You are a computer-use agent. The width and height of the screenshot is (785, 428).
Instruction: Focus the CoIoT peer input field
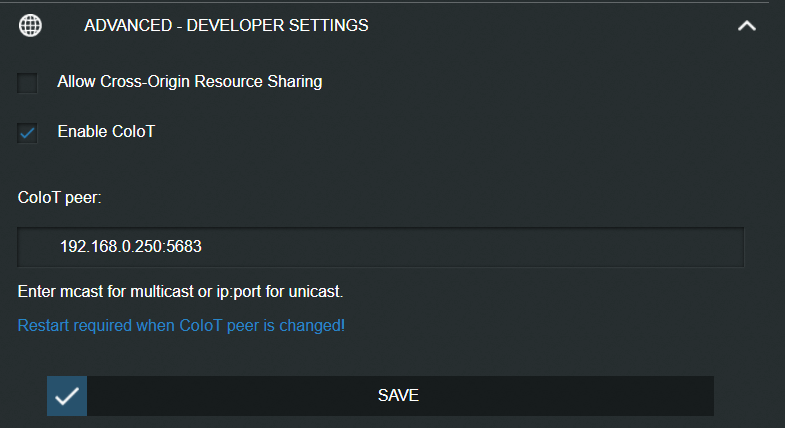click(380, 247)
